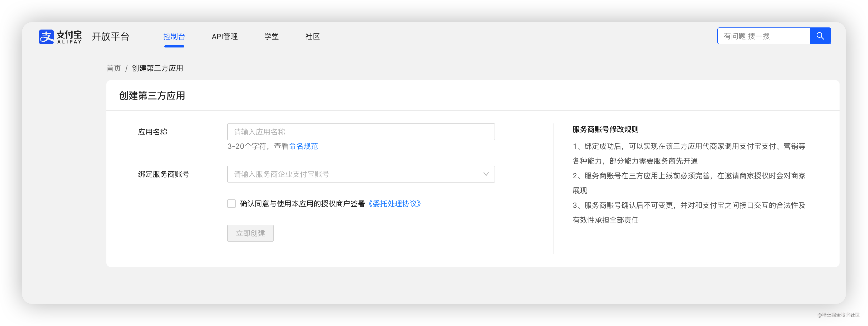The image size is (868, 326).
Task: Click the 绑定服务商账号 label
Action: point(164,174)
